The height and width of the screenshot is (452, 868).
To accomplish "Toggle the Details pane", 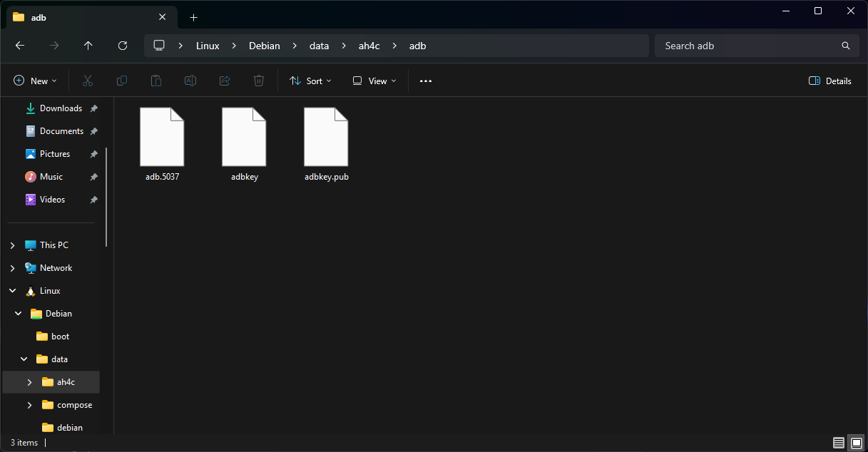I will pos(830,81).
